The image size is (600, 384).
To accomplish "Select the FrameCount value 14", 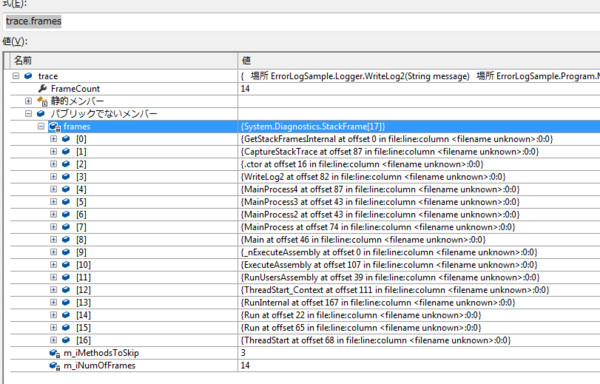I will point(245,89).
